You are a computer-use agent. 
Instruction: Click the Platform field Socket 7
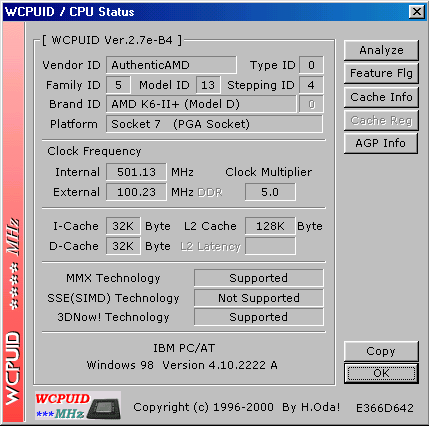214,124
